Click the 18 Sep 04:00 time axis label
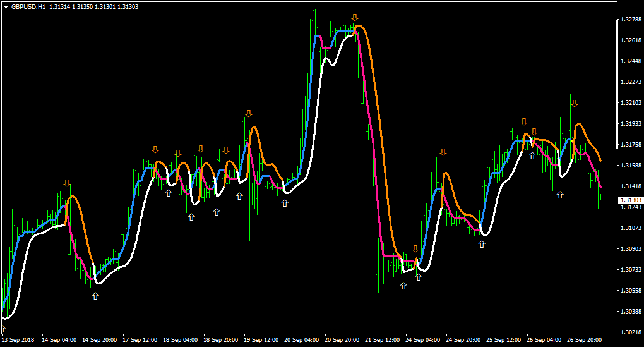 [181, 340]
